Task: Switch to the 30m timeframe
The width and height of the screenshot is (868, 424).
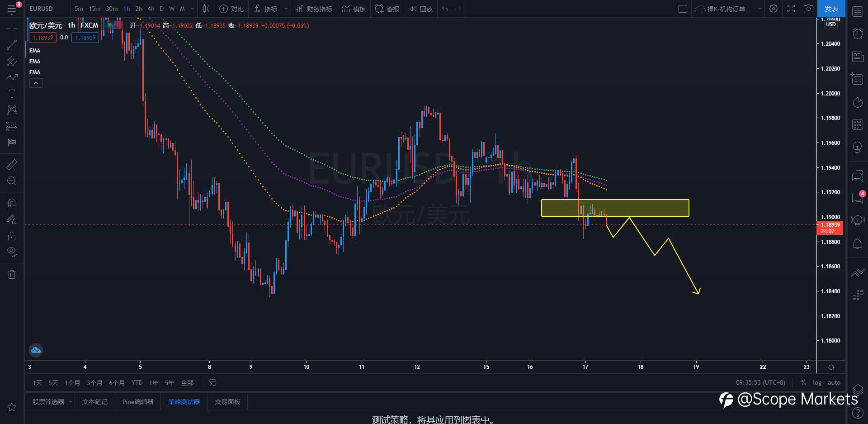Action: coord(112,9)
